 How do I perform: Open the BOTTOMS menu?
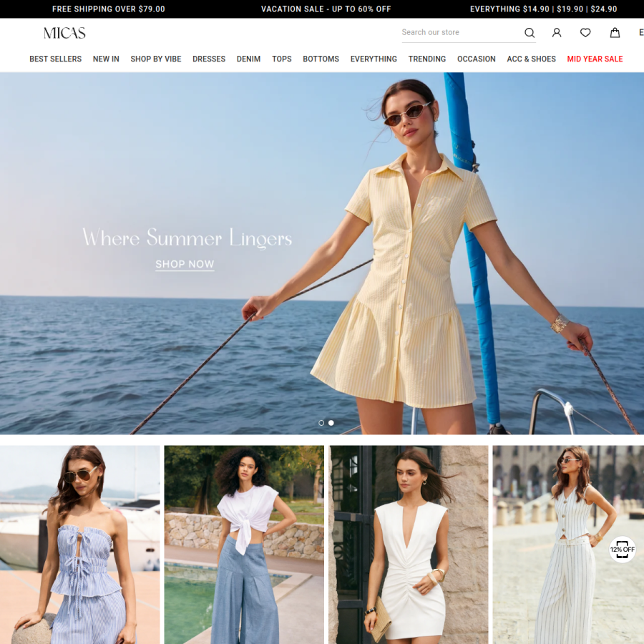321,59
